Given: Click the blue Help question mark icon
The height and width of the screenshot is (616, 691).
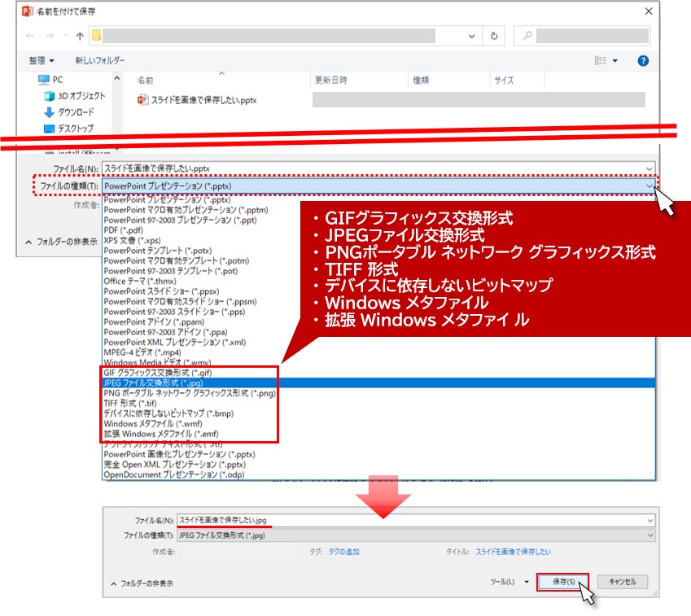Looking at the screenshot, I should click(643, 61).
